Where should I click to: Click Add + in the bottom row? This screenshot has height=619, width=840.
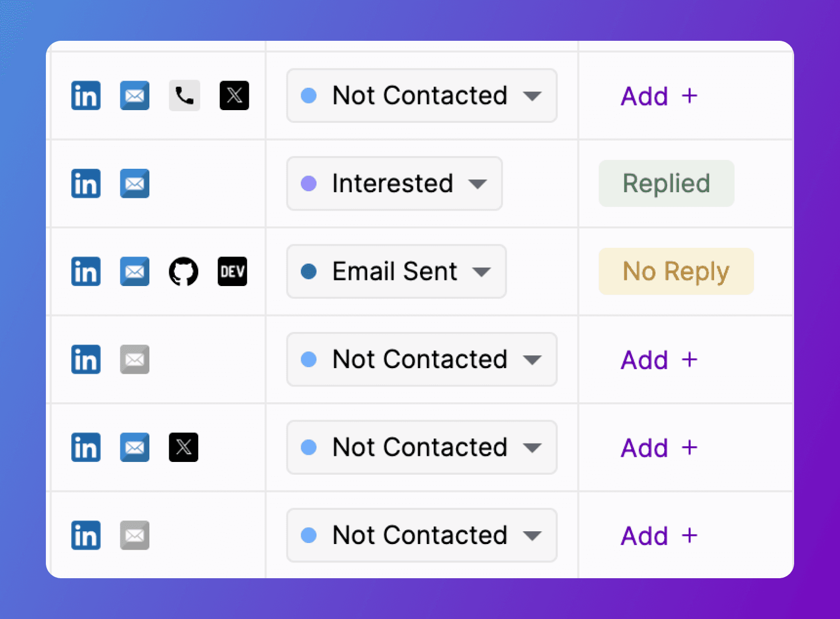[659, 536]
